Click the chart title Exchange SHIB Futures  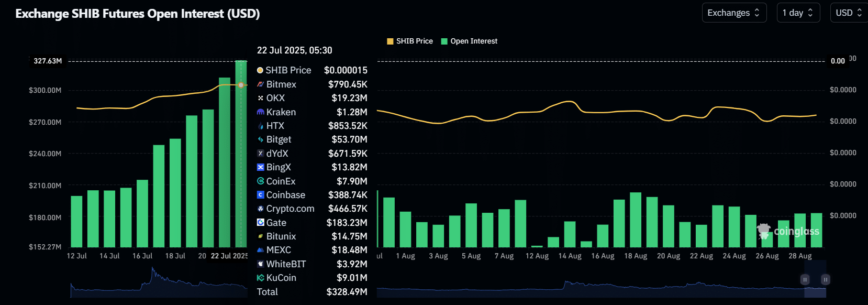(138, 14)
